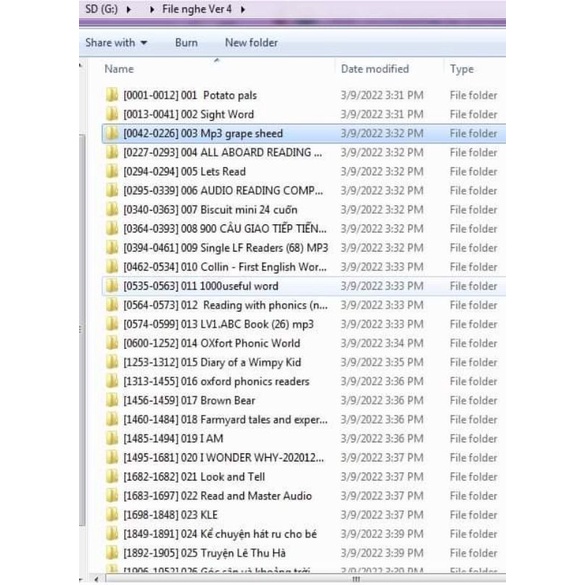Select '[0574-0599] 013 LV1.ABC Book (26) mp3' name

218,324
